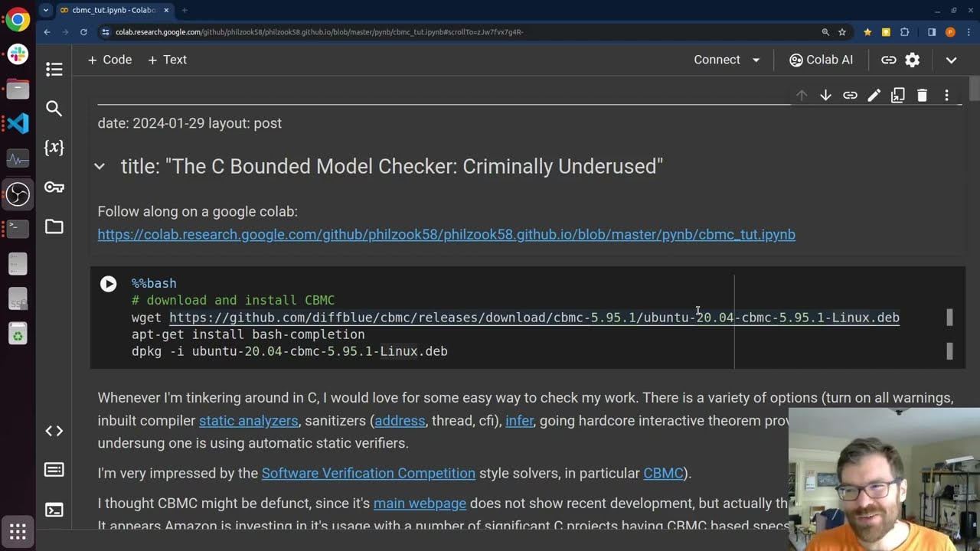The width and height of the screenshot is (980, 551).
Task: Open the secrets key panel
Action: coord(54,187)
